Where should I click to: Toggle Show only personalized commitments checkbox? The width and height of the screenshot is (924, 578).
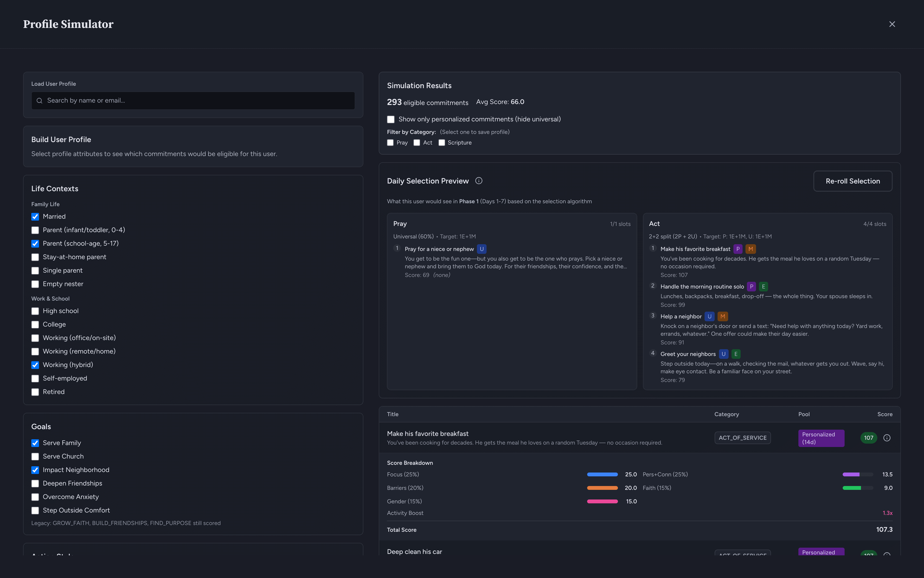pos(391,119)
